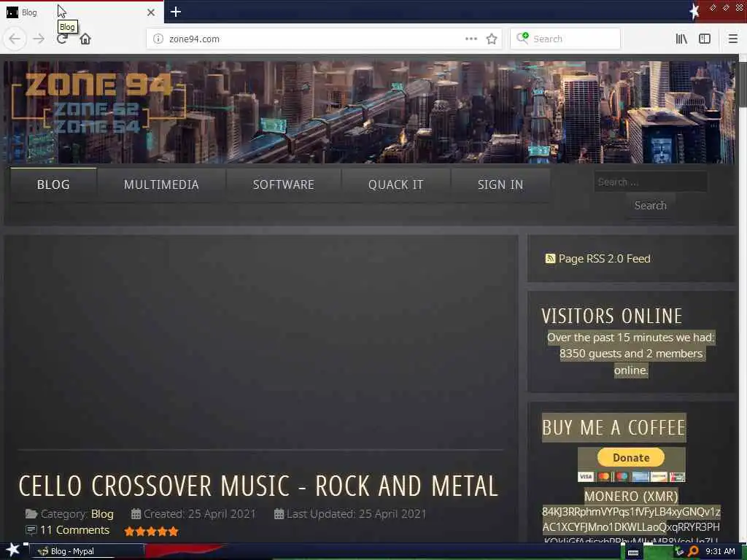Open the Page RSS 2.0 Feed link
Screen dimensions: 747x560
click(604, 259)
